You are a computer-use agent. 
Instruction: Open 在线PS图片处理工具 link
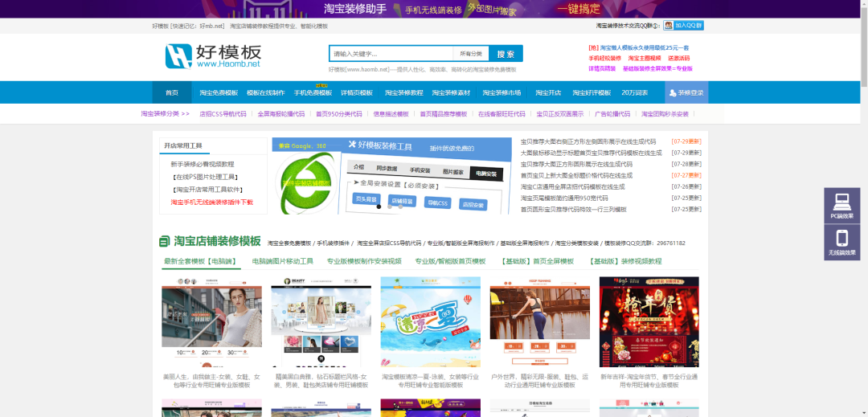pyautogui.click(x=205, y=177)
